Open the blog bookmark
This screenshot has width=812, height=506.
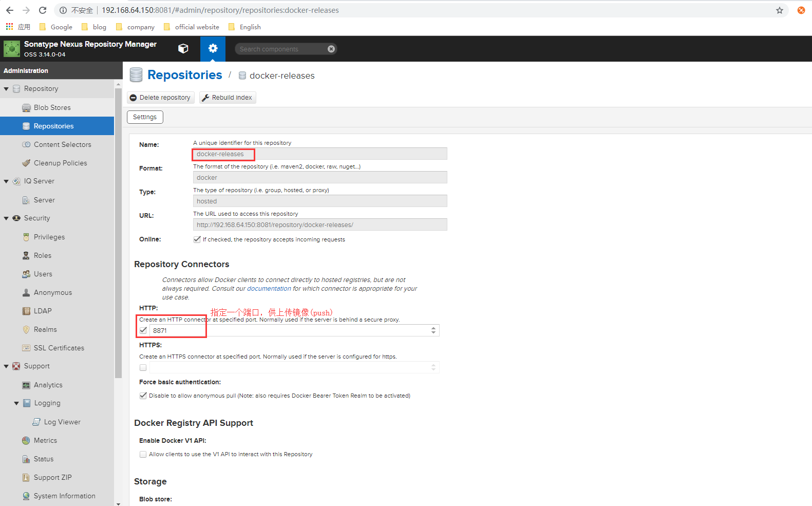click(x=94, y=27)
